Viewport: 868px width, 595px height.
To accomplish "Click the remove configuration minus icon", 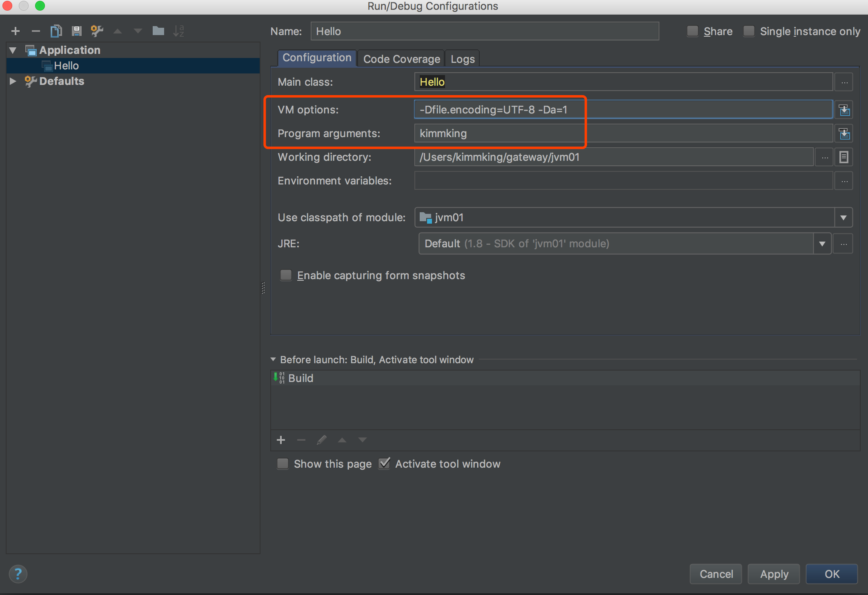I will coord(36,31).
